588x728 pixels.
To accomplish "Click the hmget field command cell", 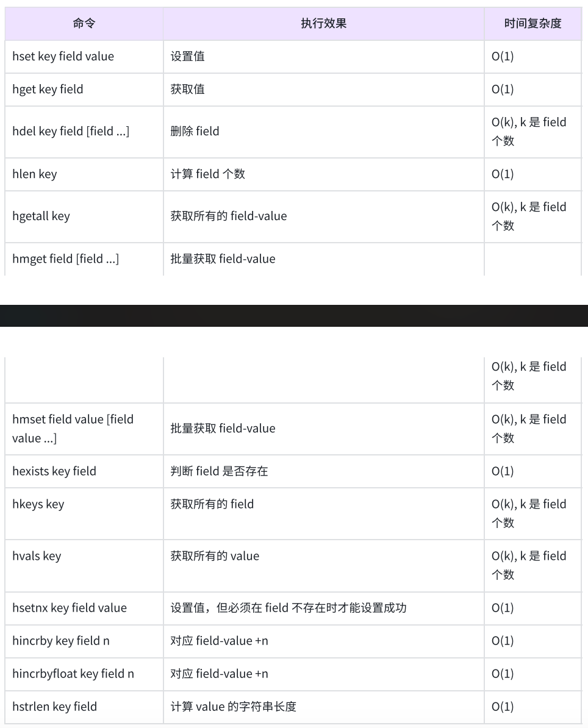I will coord(84,259).
